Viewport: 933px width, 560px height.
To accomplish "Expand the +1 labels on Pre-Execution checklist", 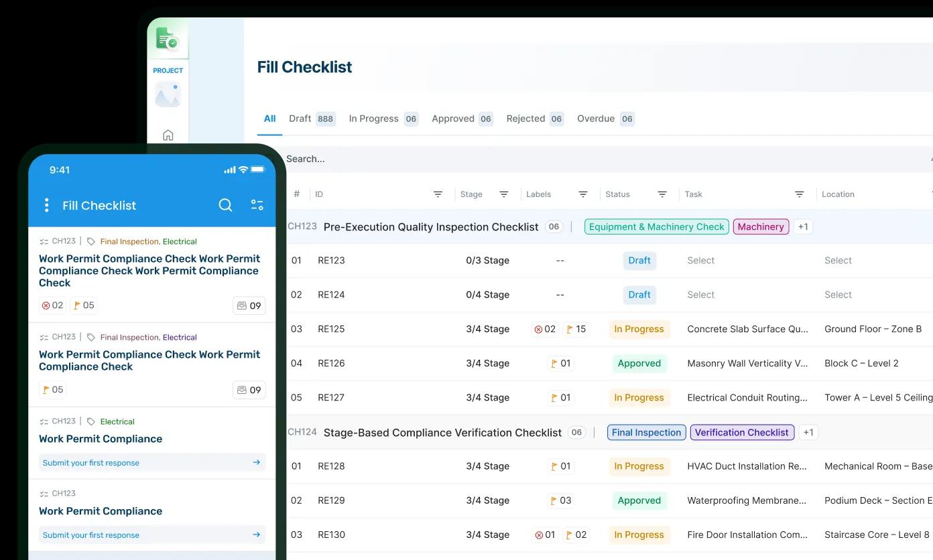I will pyautogui.click(x=803, y=226).
